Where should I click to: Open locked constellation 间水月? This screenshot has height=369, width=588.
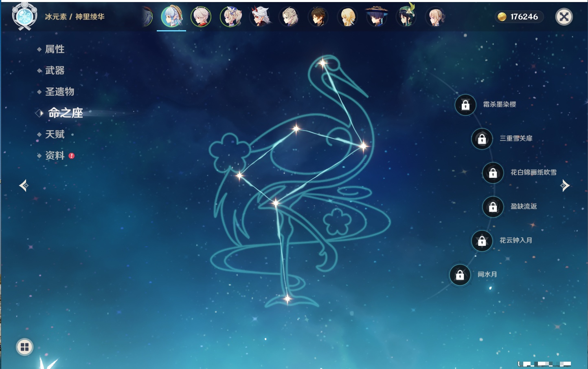click(460, 275)
